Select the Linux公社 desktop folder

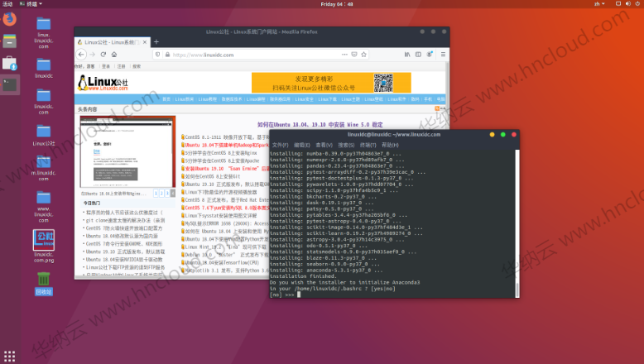[44, 136]
